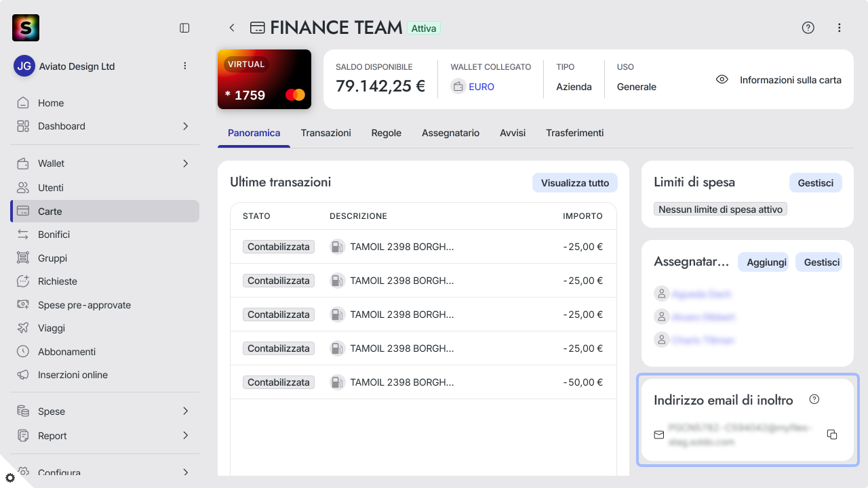
Task: Click the fuel icon in the -50,00 € transaction row
Action: coord(337,382)
